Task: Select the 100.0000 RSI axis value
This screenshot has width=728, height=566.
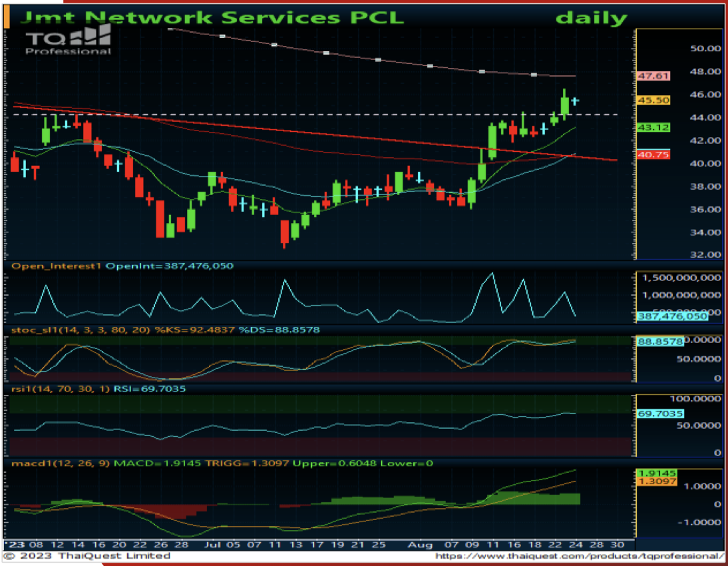Action: pos(695,399)
